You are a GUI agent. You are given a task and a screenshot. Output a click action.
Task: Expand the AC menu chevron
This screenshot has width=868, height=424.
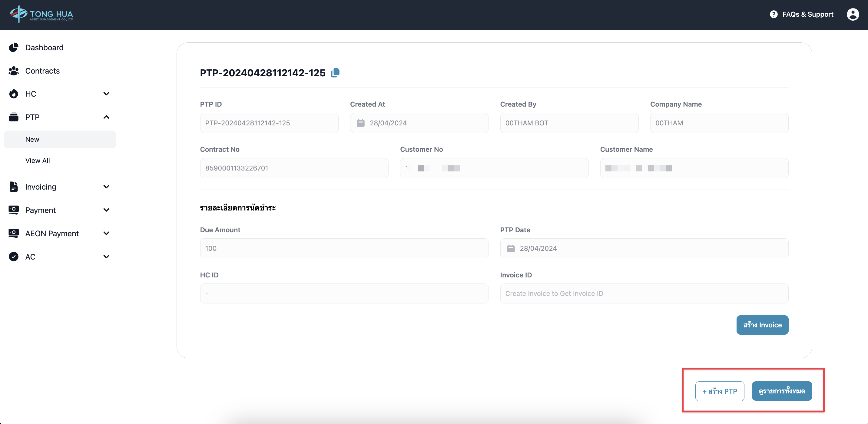tap(106, 257)
